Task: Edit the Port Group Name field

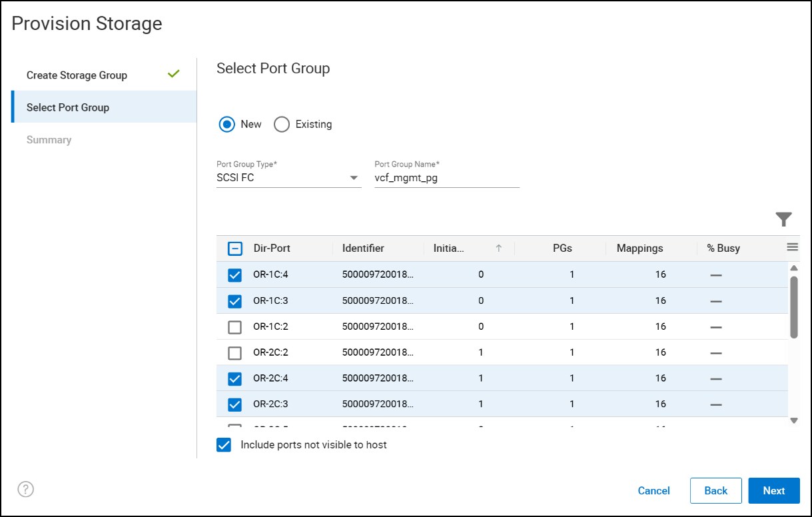Action: [446, 178]
